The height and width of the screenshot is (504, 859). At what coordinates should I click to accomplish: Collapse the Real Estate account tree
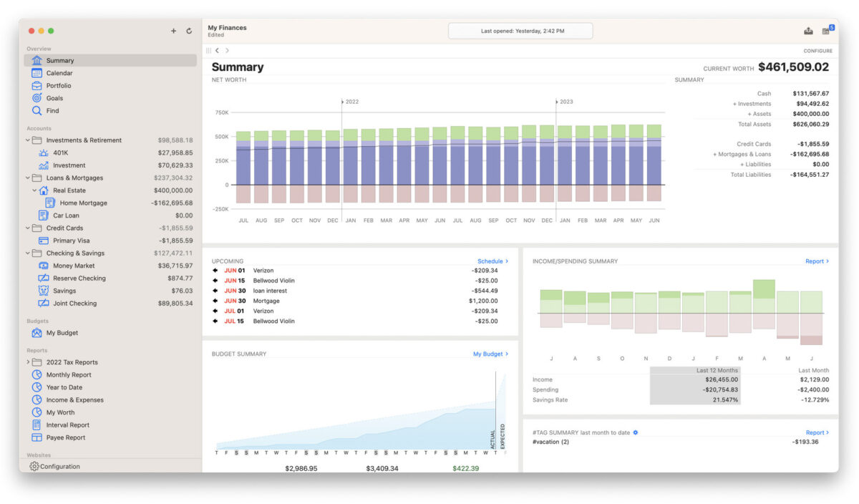click(34, 190)
